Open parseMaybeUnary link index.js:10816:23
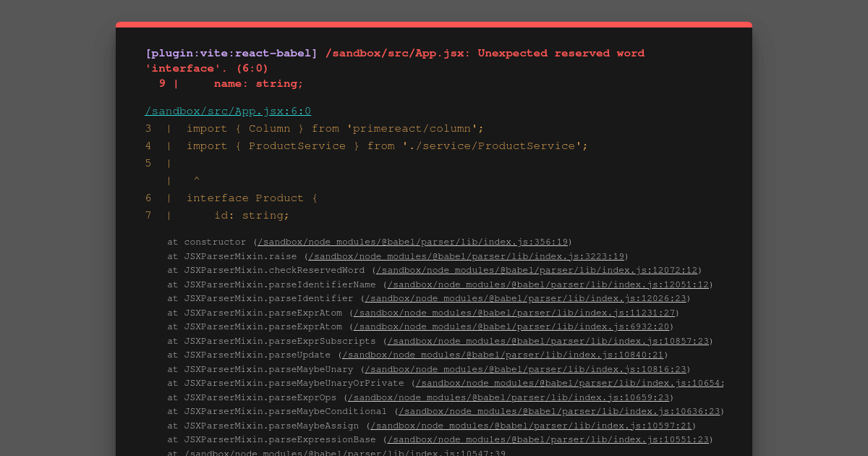 click(x=525, y=369)
